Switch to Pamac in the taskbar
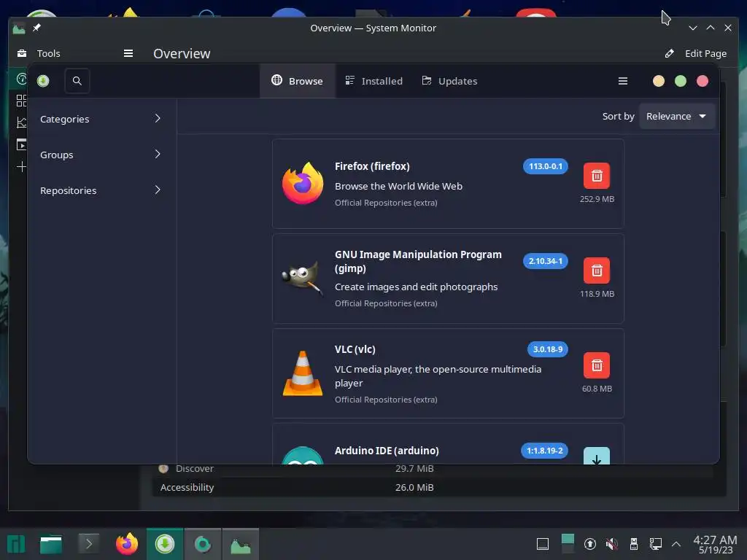 click(x=165, y=544)
